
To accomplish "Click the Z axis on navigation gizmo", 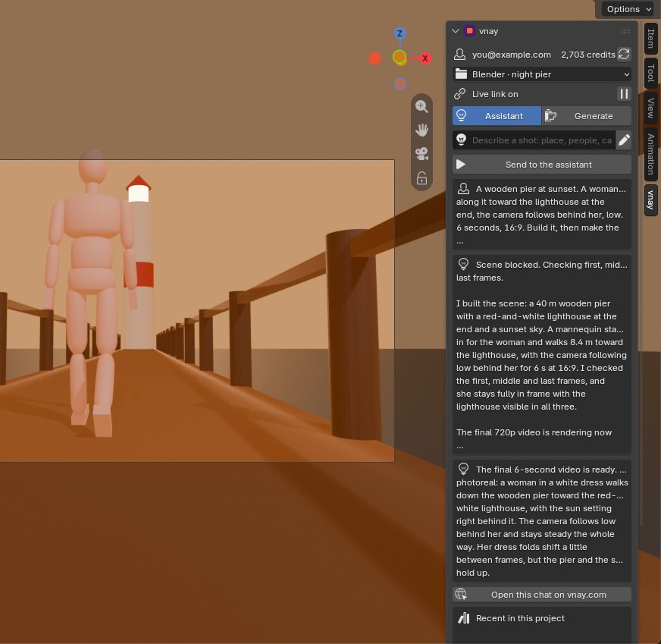I will [x=400, y=33].
